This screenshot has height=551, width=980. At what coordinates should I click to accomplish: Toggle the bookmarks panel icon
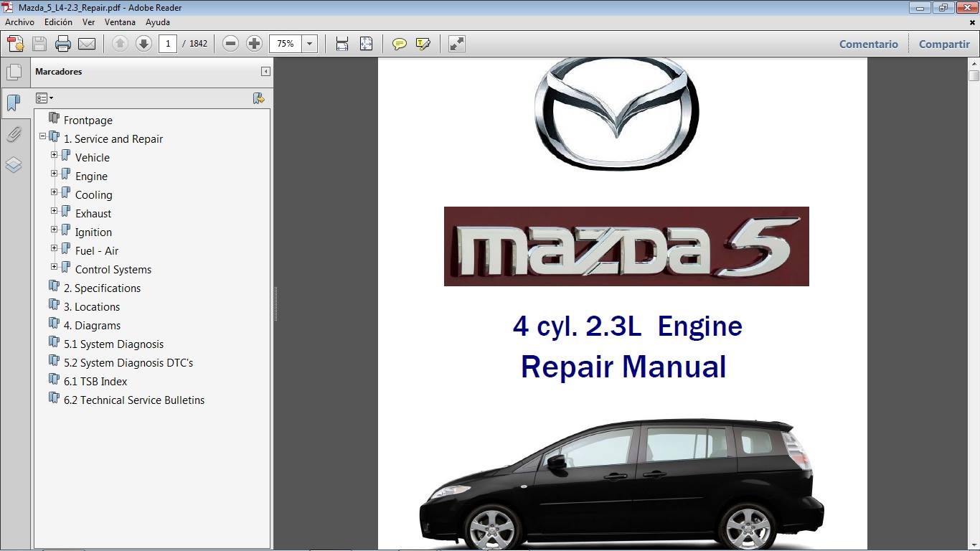point(13,103)
